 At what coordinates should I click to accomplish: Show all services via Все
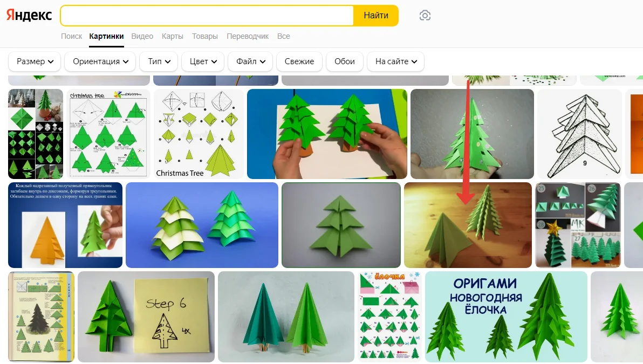click(x=283, y=36)
